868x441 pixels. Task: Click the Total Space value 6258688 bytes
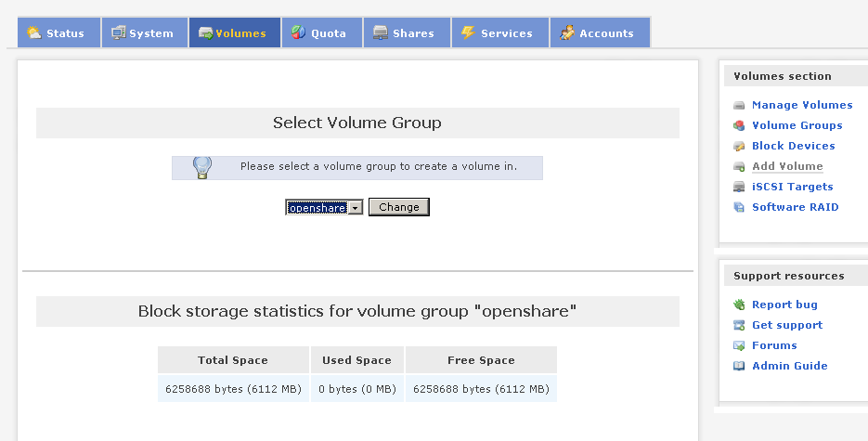click(x=233, y=389)
